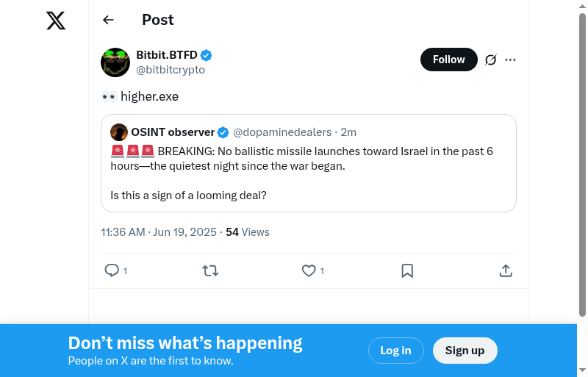The height and width of the screenshot is (377, 588).
Task: Click the scrollbar down arrow
Action: coord(582,370)
